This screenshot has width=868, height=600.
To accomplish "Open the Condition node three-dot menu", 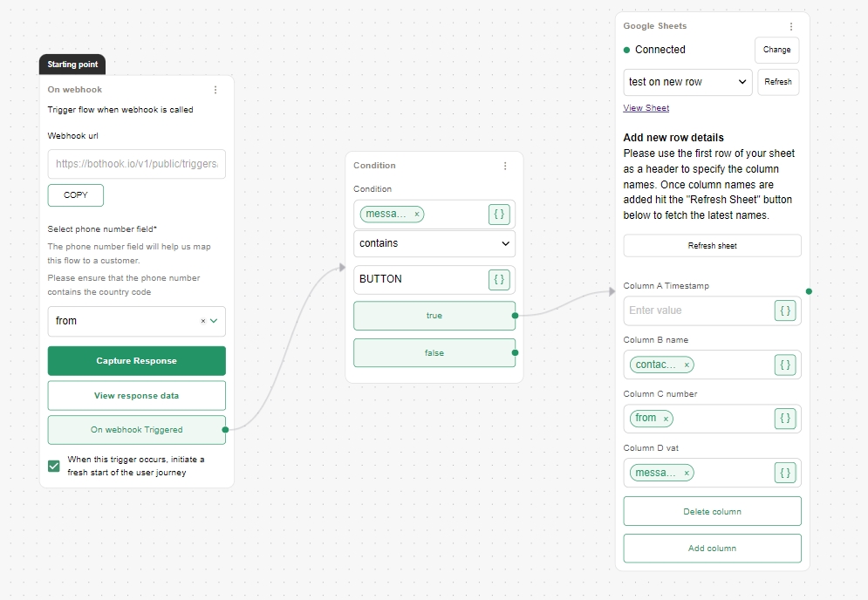I will coord(505,166).
